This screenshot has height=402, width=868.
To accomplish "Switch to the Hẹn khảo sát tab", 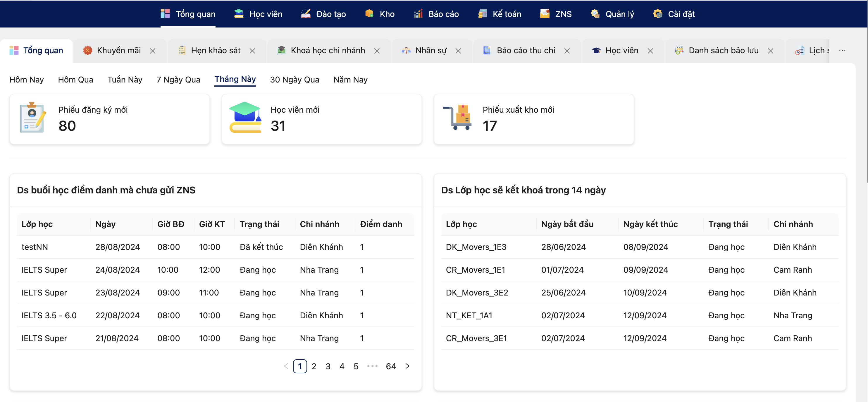I will tap(216, 51).
